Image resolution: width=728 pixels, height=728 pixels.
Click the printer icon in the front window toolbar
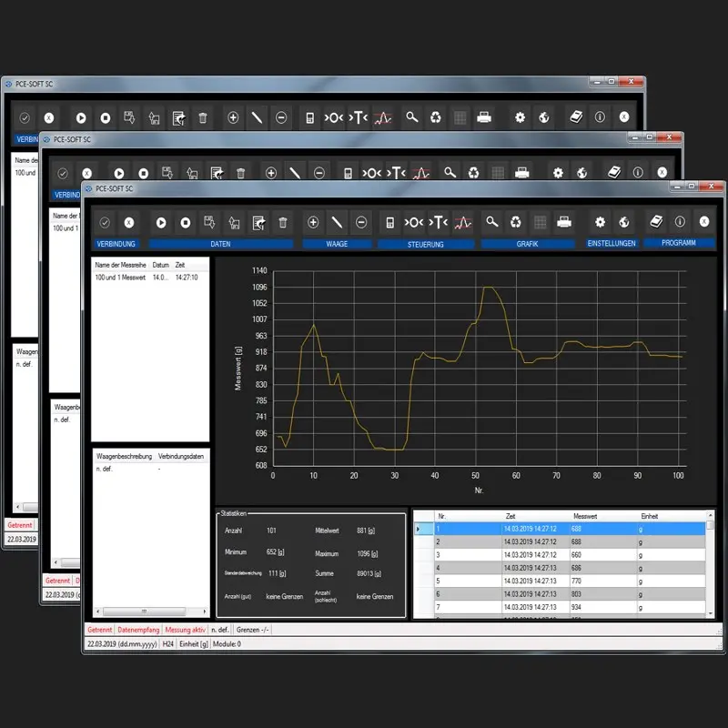coord(564,221)
